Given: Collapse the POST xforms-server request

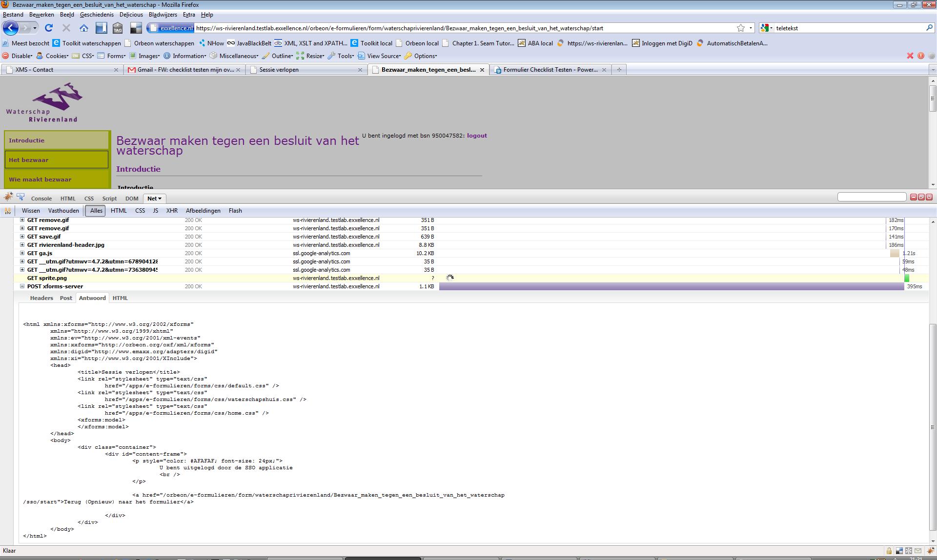Looking at the screenshot, I should click(22, 286).
